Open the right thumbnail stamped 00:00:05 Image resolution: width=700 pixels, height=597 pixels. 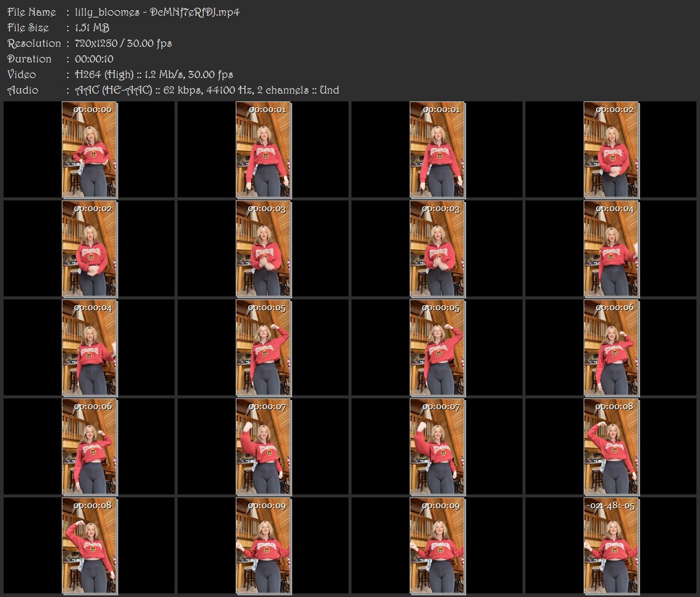437,348
